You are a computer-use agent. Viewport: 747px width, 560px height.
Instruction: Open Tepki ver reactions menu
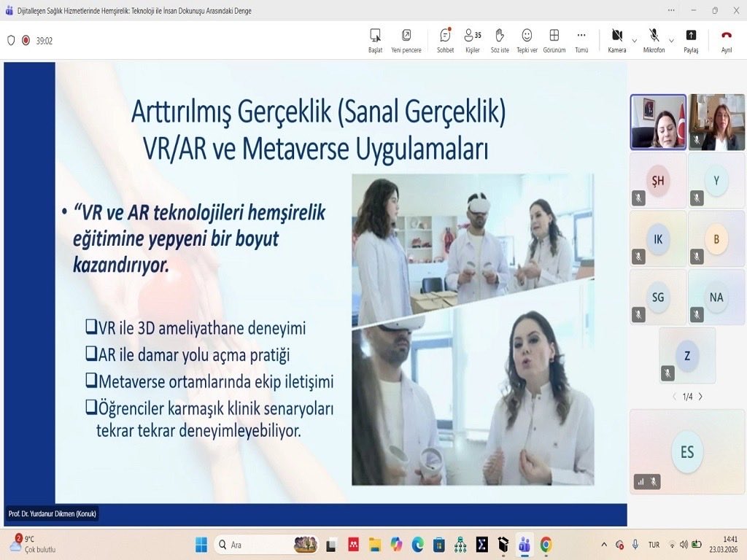tap(527, 40)
